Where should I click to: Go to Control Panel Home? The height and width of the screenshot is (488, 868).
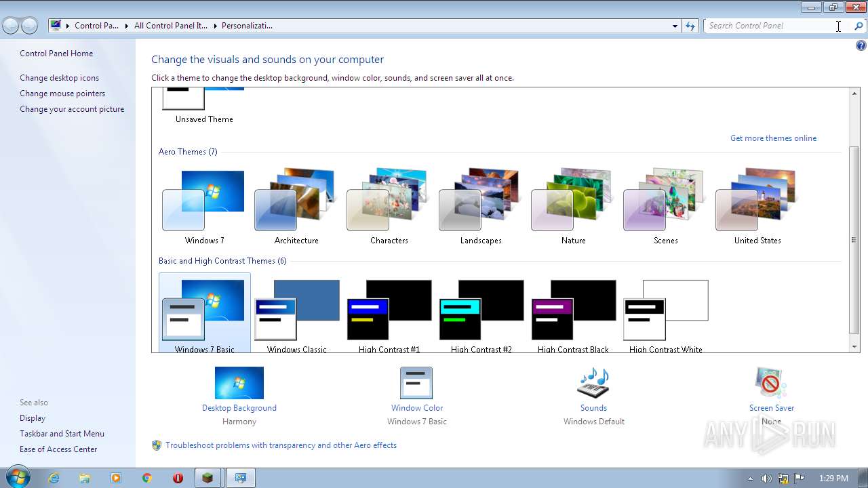[x=56, y=54]
